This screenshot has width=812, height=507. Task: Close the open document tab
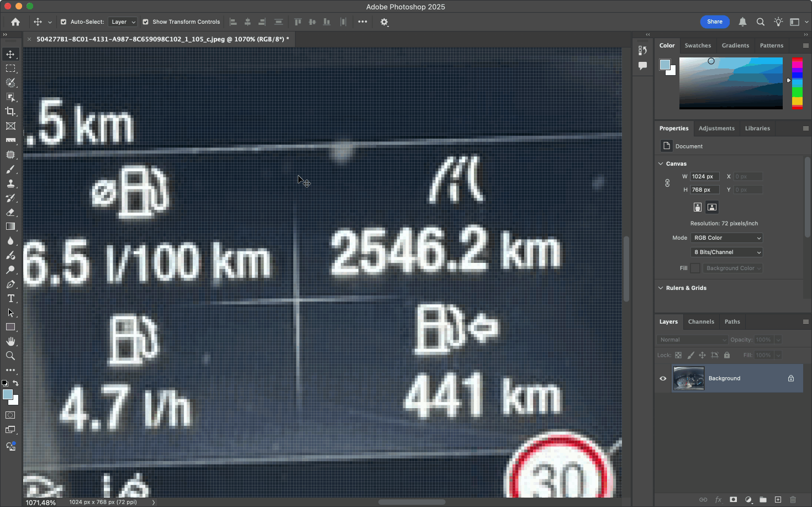coord(29,39)
